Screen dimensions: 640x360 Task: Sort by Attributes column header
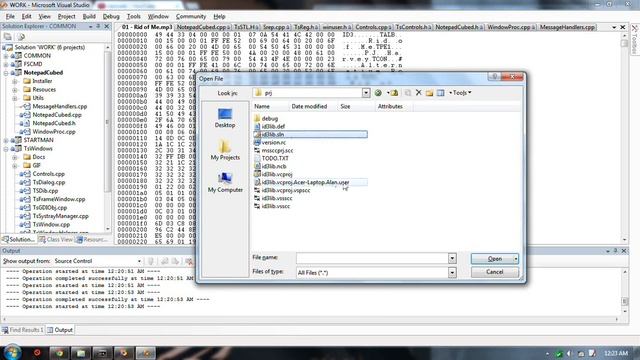[393, 107]
